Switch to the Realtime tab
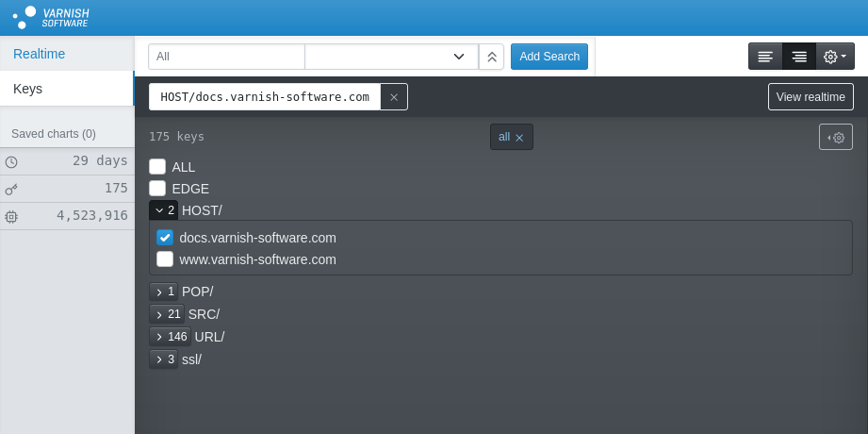 tap(40, 54)
